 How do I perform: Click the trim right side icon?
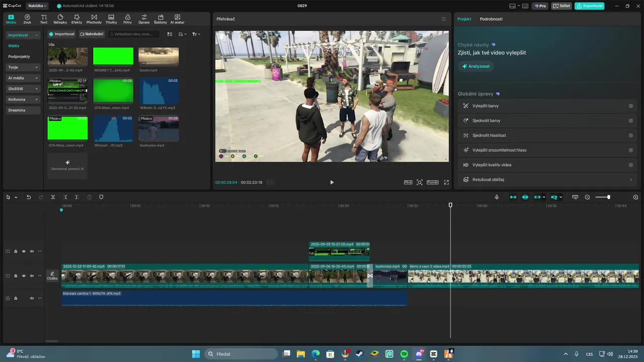click(x=77, y=197)
